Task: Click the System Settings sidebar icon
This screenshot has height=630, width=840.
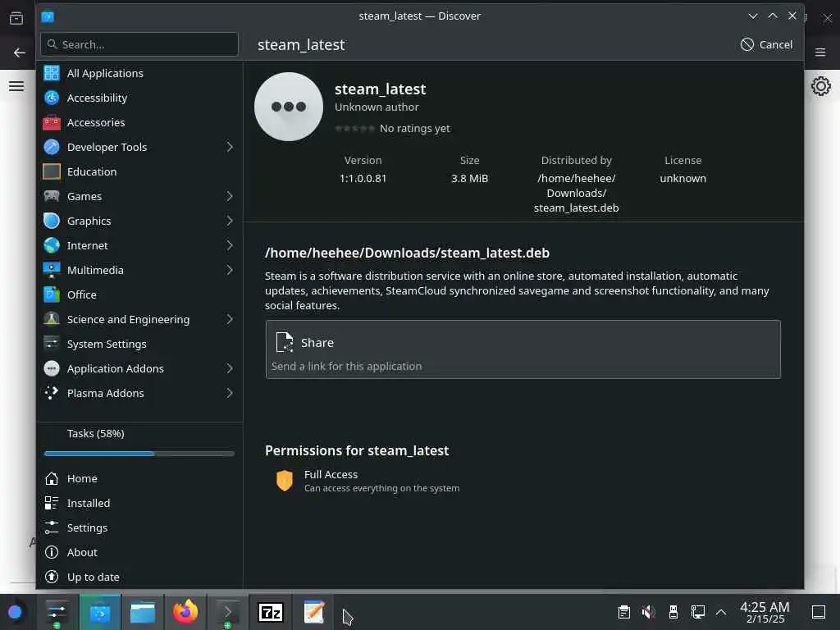Action: click(x=52, y=344)
